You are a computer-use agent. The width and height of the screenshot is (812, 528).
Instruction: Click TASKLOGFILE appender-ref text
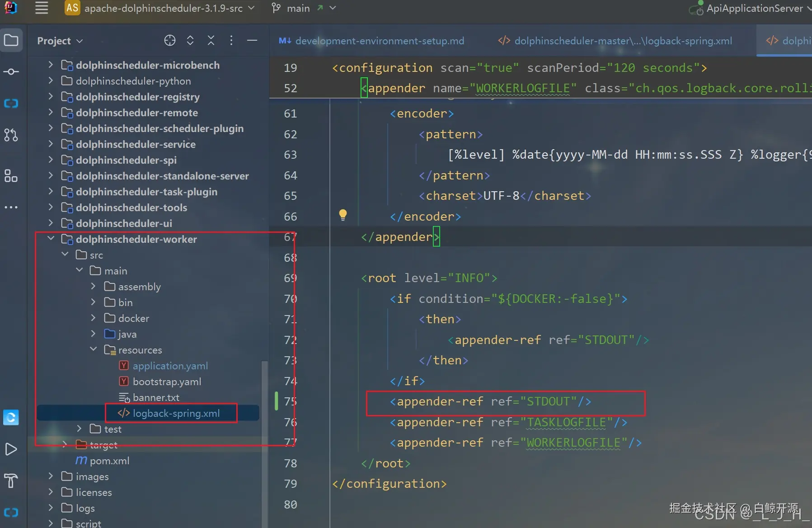(x=509, y=422)
